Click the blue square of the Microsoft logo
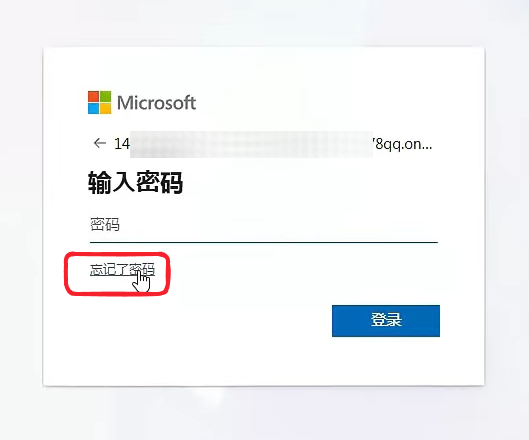 tap(93, 108)
